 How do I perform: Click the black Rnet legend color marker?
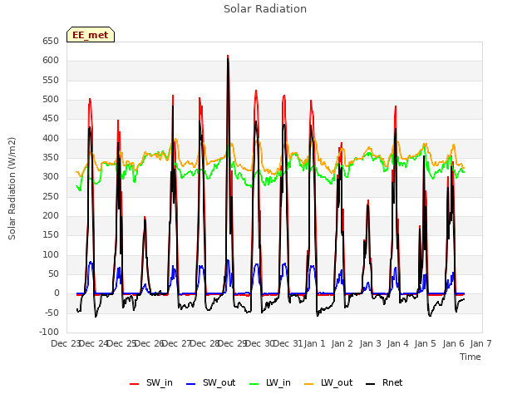tap(371, 384)
